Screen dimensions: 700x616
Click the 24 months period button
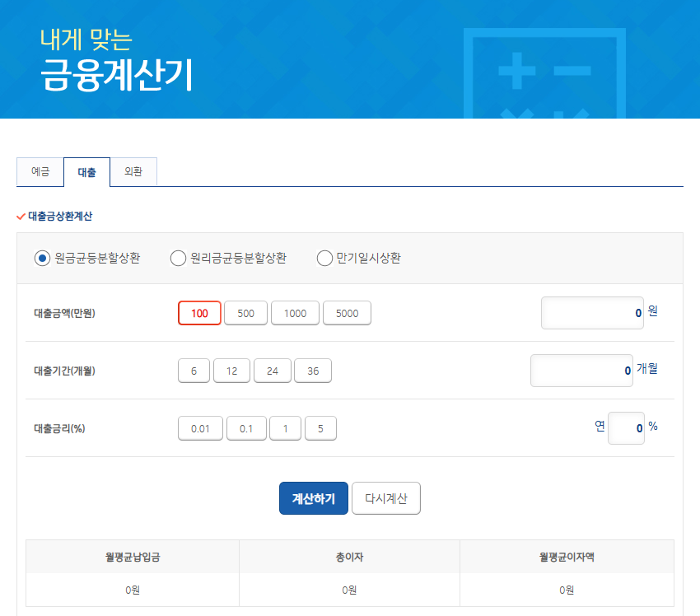coord(272,371)
